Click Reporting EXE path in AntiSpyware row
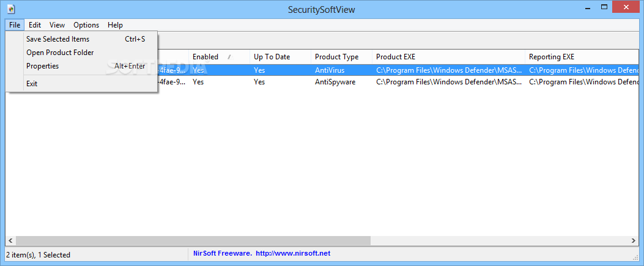 [x=582, y=82]
